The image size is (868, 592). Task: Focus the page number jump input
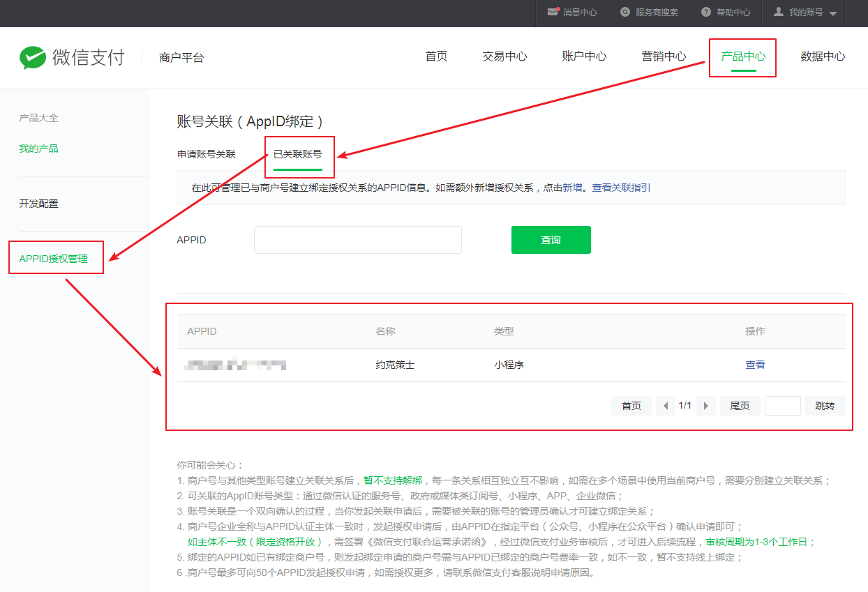tap(783, 406)
